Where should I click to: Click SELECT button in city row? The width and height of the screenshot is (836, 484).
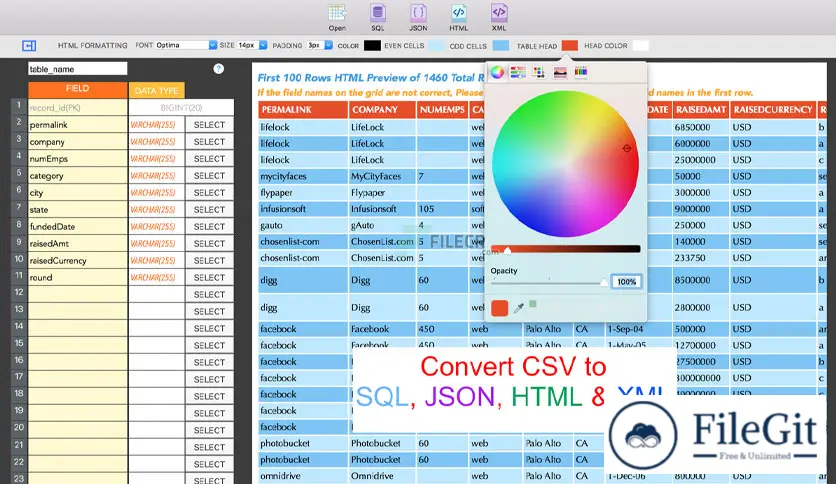210,192
